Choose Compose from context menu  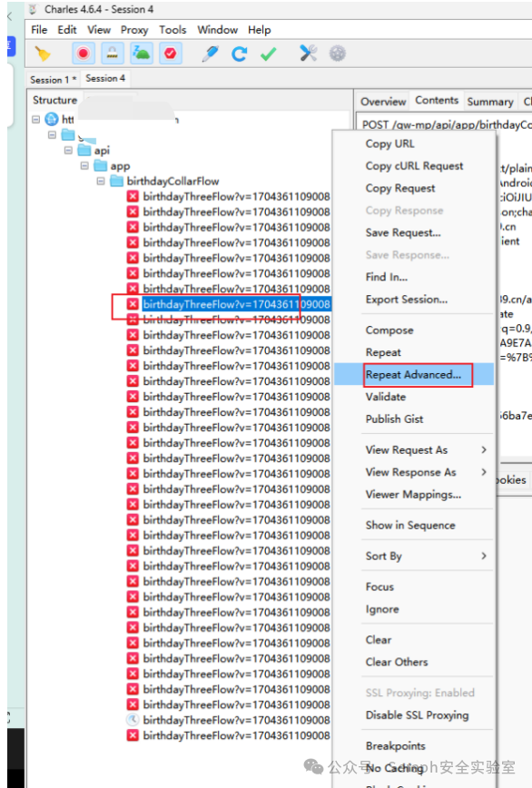pyautogui.click(x=389, y=330)
